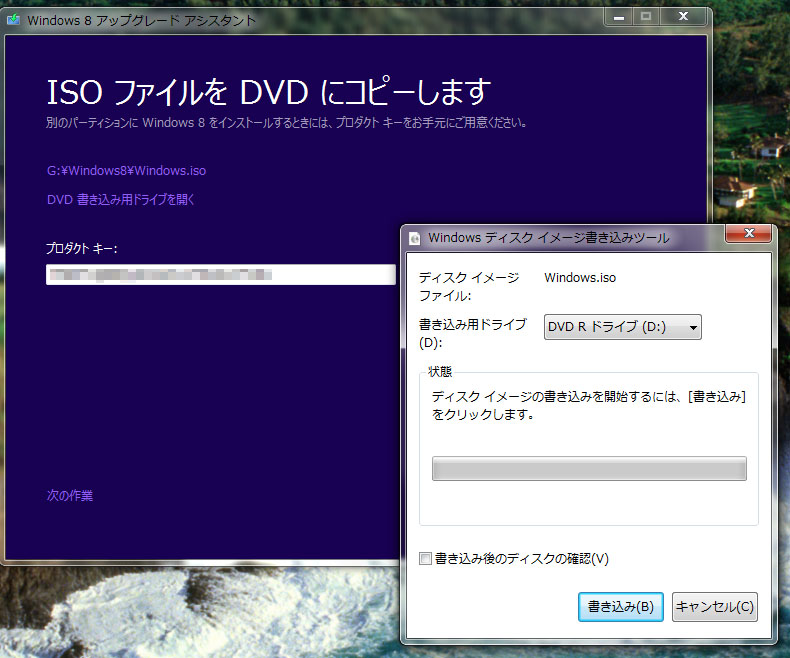Click the ディスク イメージ ファイル: label

[x=469, y=286]
